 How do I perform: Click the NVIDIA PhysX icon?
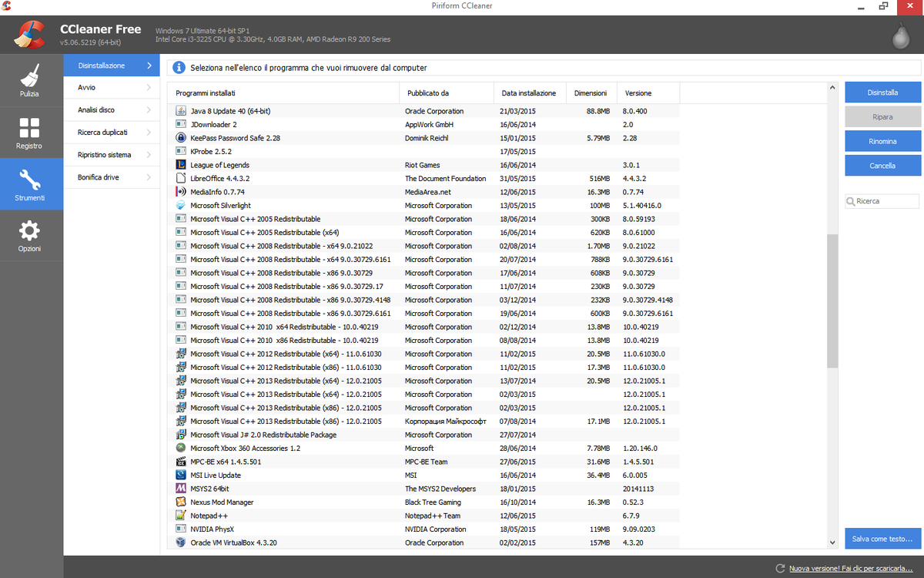(181, 529)
